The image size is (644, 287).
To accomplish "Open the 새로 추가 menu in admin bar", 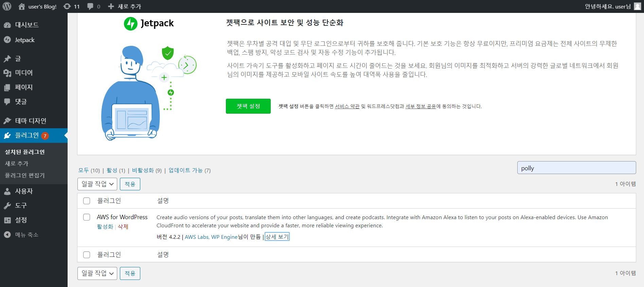I will (125, 6).
